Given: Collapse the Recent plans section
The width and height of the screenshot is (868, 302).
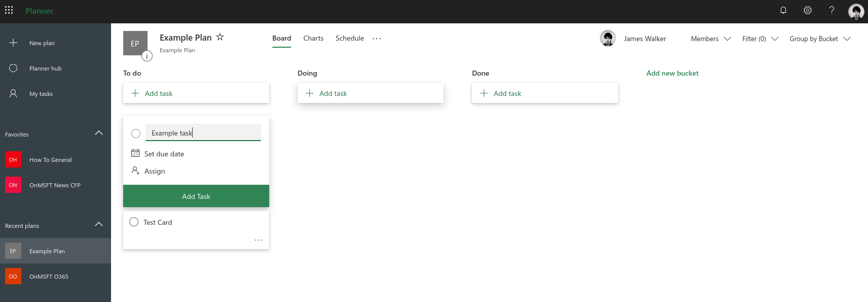Looking at the screenshot, I should tap(99, 224).
